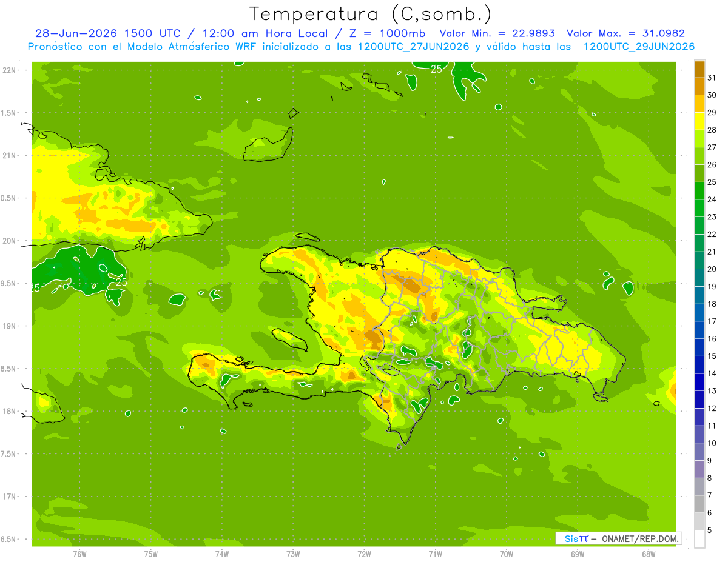This screenshot has width=728, height=562.
Task: Click the legend value "30"
Action: [712, 95]
